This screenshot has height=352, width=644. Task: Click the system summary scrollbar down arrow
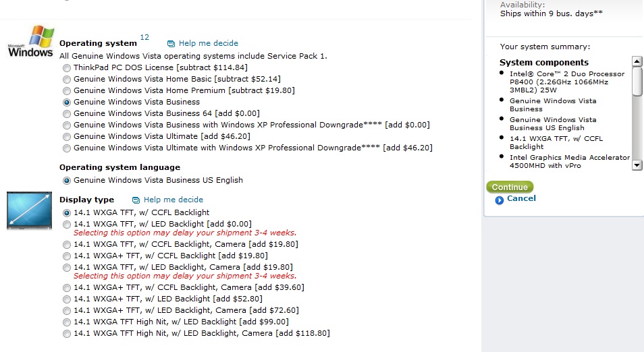(x=637, y=165)
